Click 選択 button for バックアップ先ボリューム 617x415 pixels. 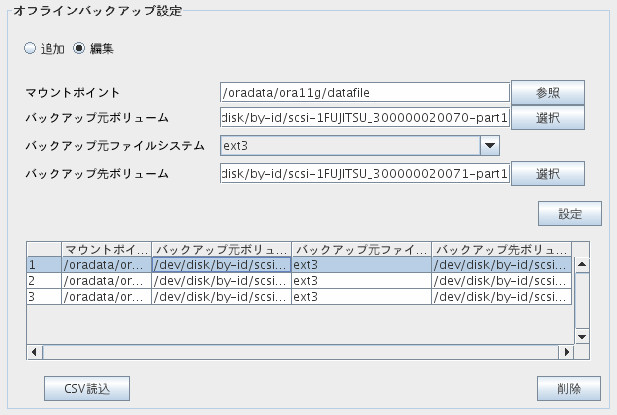pyautogui.click(x=548, y=173)
